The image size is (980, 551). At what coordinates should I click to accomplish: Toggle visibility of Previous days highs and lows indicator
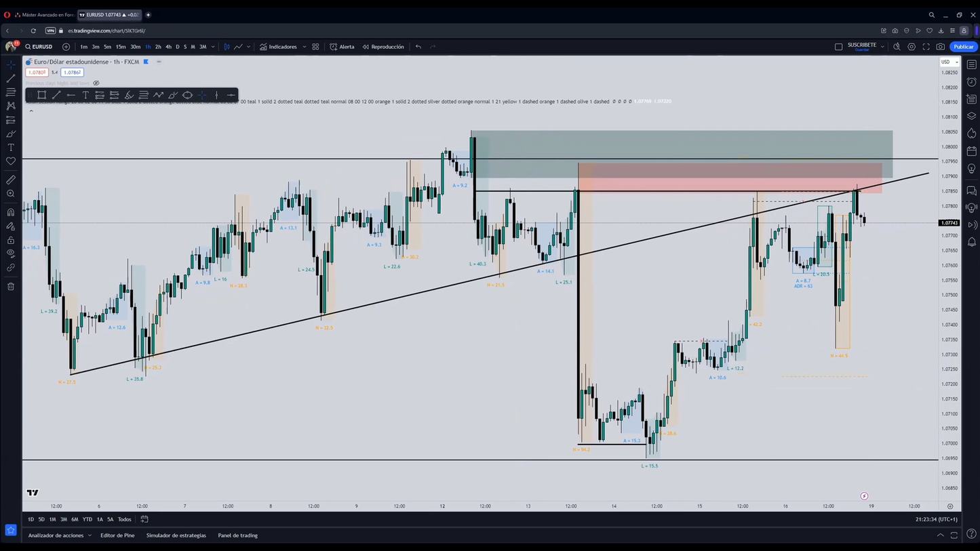96,83
